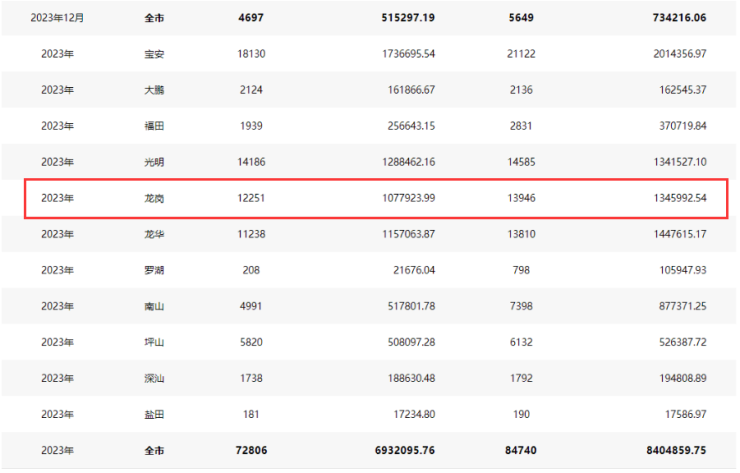Click the 盐田 district cell

154,414
